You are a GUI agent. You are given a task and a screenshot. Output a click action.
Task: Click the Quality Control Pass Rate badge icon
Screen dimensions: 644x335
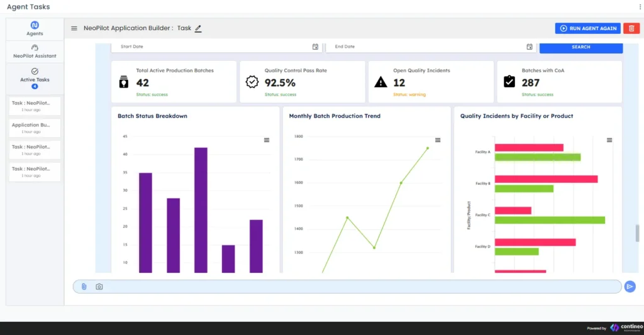coord(252,82)
